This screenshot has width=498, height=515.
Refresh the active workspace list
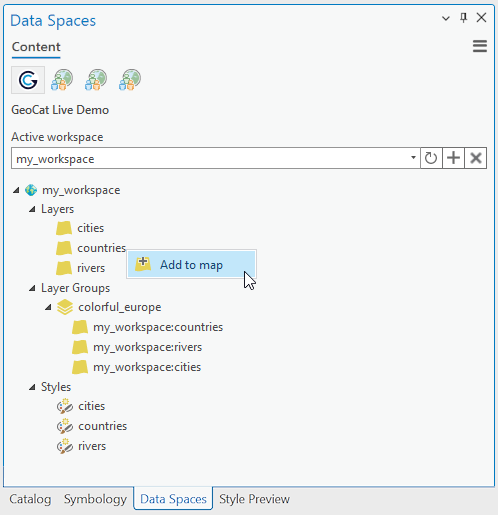pyautogui.click(x=431, y=158)
